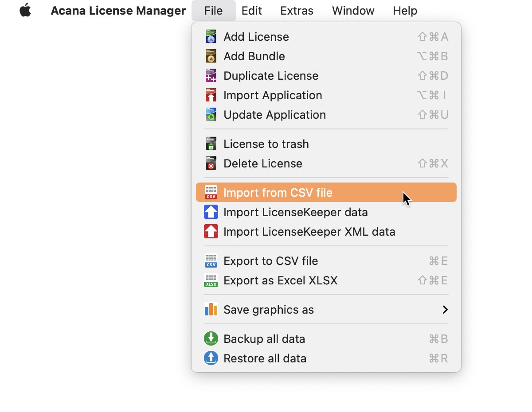The height and width of the screenshot is (412, 532).
Task: Click the ⌘E shortcut beside Export to CSV
Action: coord(438,261)
